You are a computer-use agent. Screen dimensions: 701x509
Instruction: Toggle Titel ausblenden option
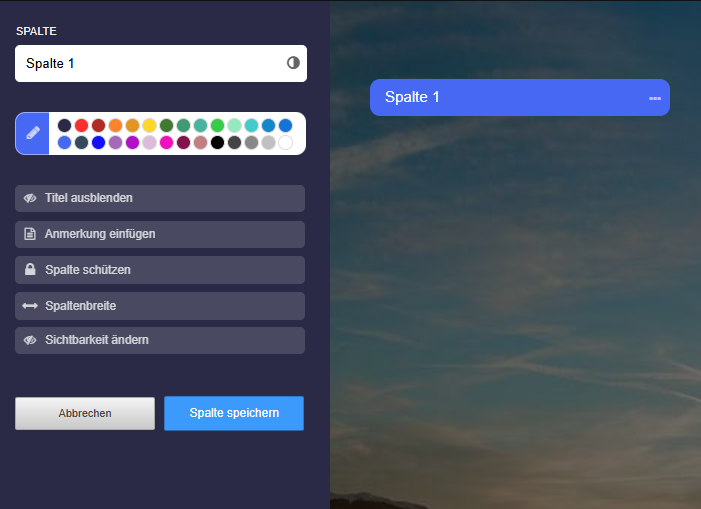[160, 198]
